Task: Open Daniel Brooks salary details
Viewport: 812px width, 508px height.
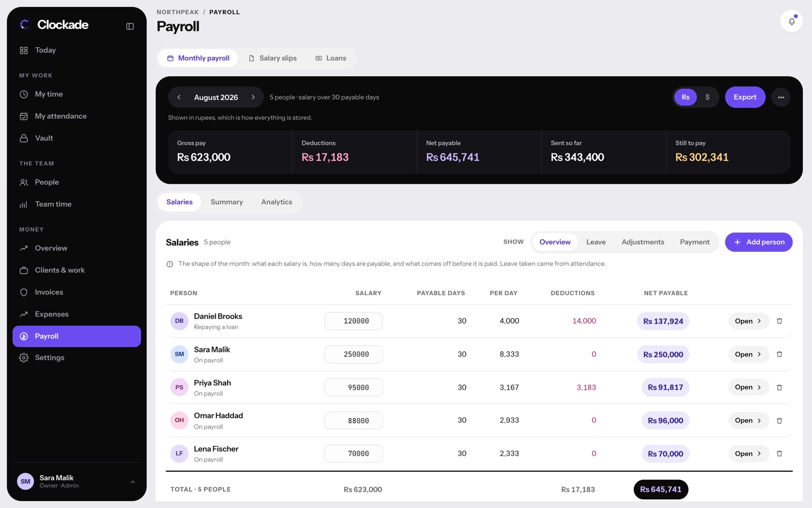Action: (x=749, y=321)
